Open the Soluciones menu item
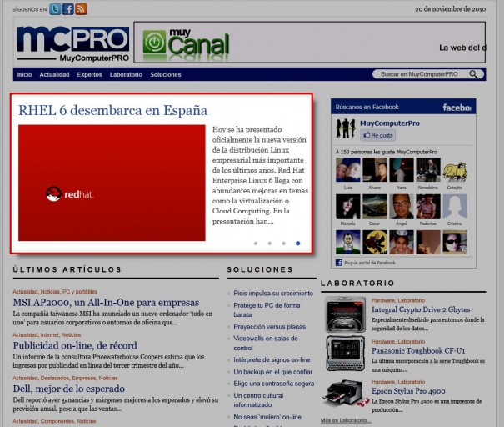Image resolution: width=504 pixels, height=427 pixels. [x=166, y=74]
